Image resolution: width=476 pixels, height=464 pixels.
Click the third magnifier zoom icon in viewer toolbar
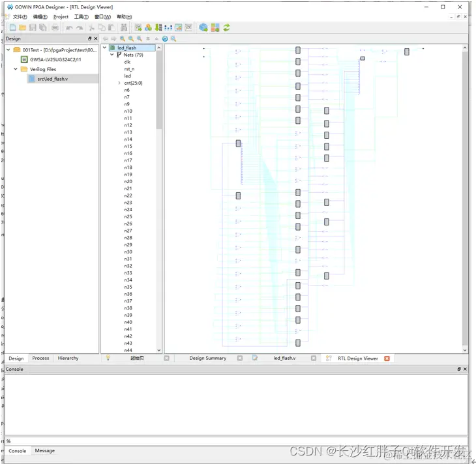[x=140, y=38]
